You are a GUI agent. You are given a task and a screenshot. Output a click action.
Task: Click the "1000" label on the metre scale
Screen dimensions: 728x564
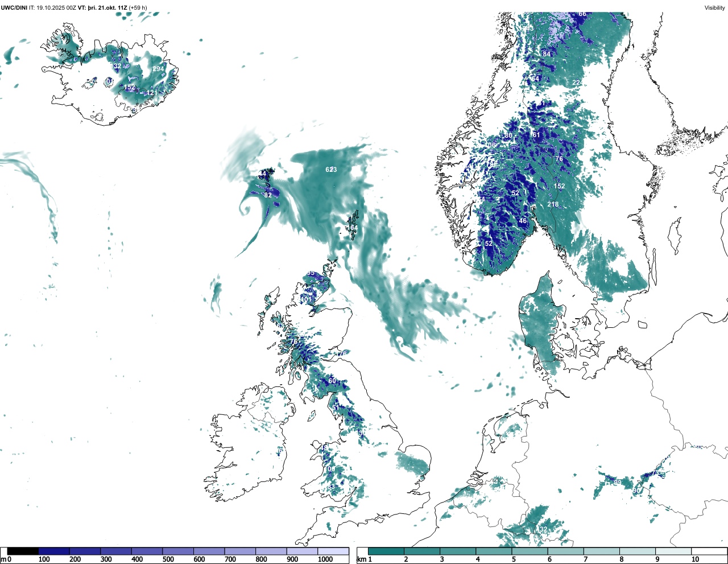(x=325, y=559)
